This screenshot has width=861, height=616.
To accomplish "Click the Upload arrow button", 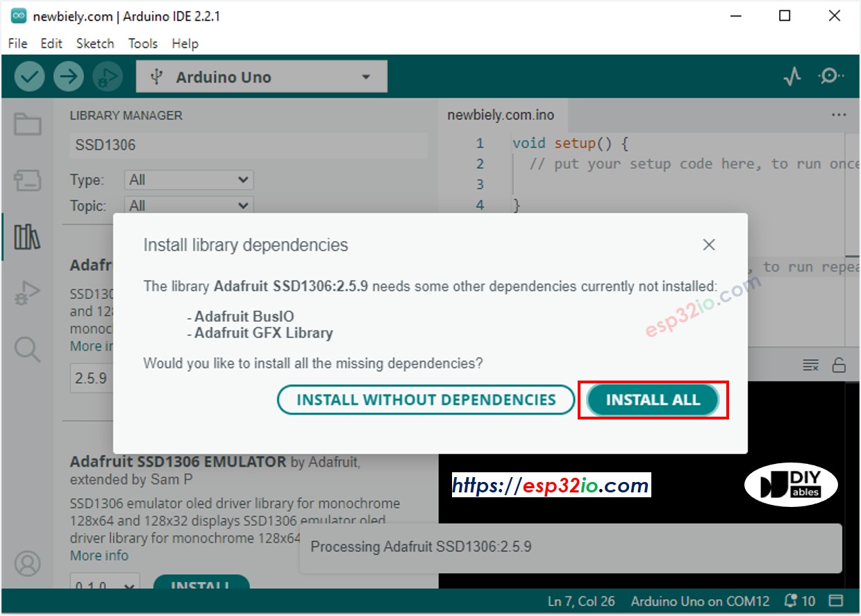I will (x=68, y=77).
